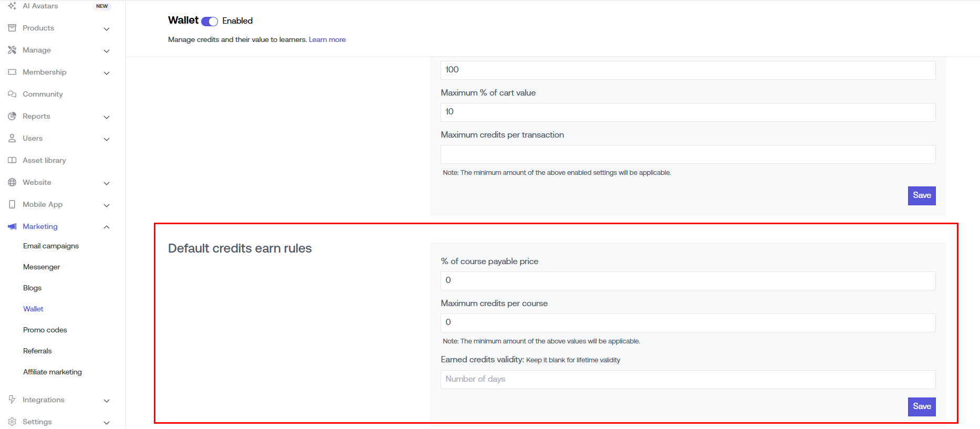Open the Affiliate marketing page
Viewport: 980px width, 429px height.
click(x=53, y=372)
